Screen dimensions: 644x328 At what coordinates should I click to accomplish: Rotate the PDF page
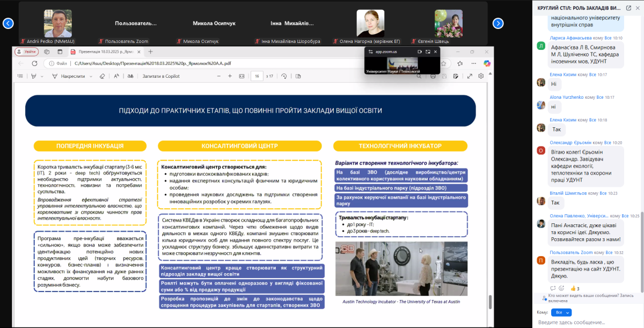284,76
